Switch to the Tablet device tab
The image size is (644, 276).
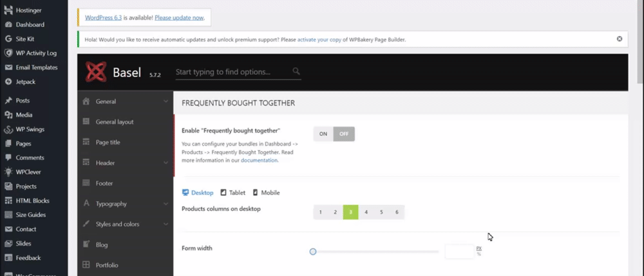(x=233, y=193)
